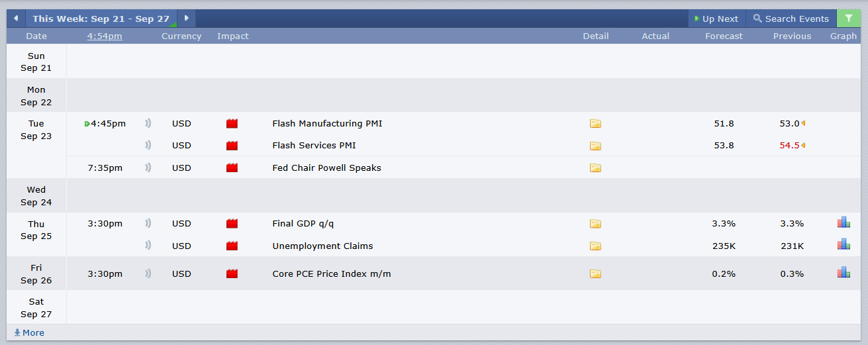Viewport: 868px width, 345px height.
Task: Expand the More events link
Action: pos(29,333)
